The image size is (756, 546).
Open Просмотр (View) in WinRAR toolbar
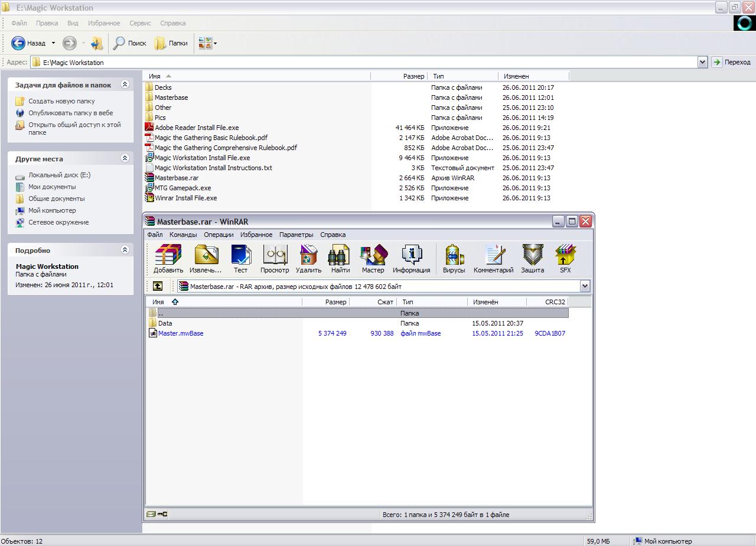tap(275, 259)
